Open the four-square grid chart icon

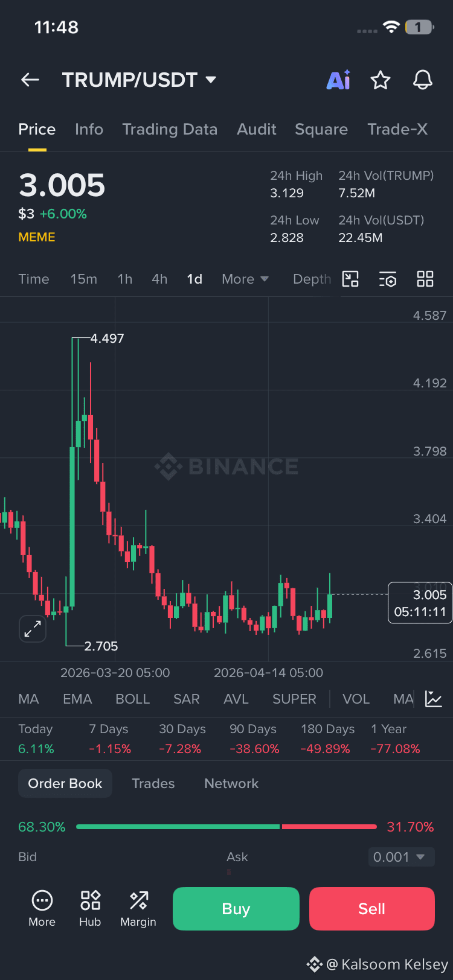click(x=425, y=279)
